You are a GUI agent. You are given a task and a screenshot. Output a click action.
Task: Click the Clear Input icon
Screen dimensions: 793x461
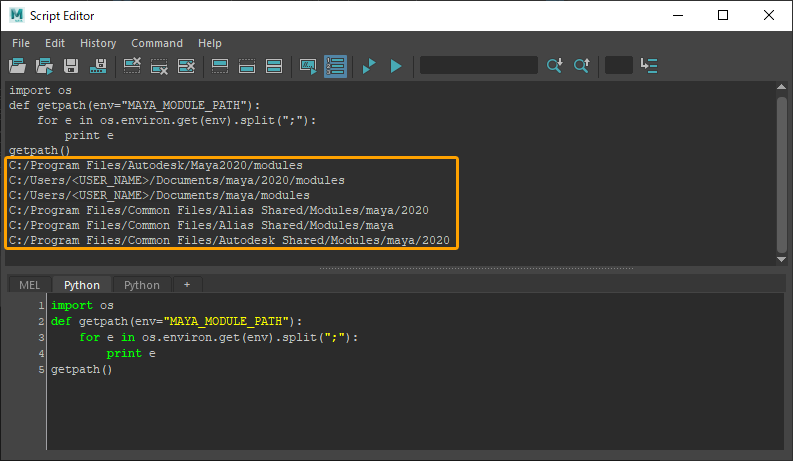(x=159, y=66)
